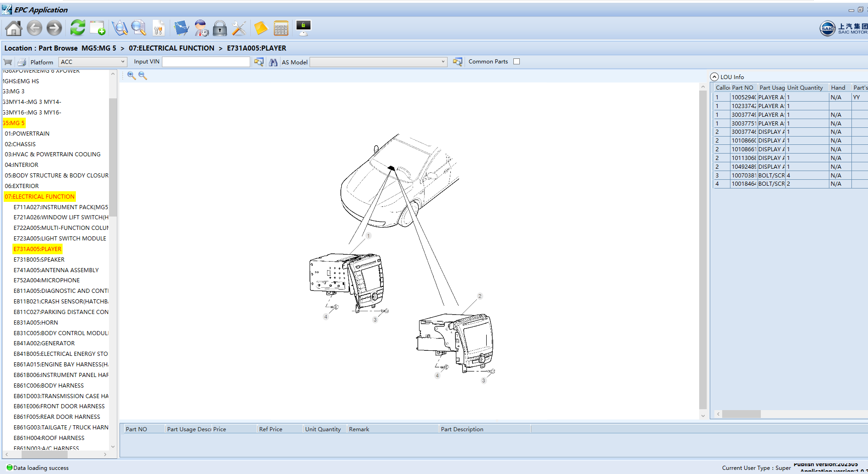Screen dimensions: 868x474
Task: Click the Input VIN text field
Action: [206, 62]
